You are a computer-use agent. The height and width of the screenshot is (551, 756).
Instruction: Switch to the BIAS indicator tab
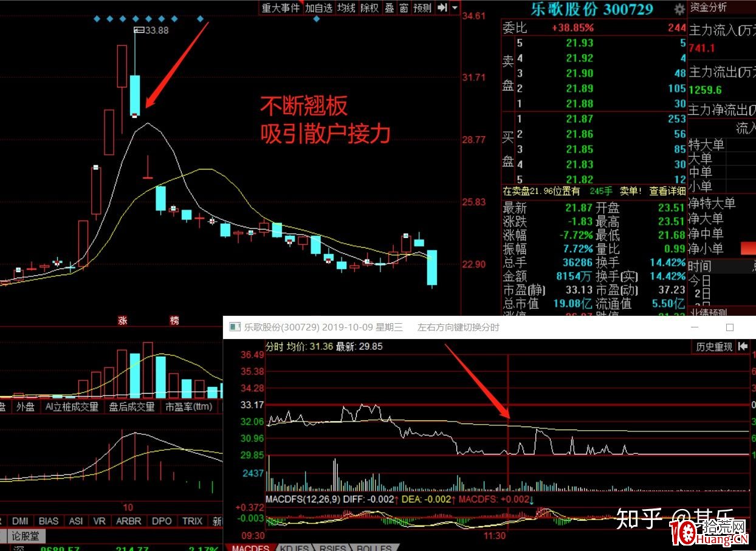click(x=49, y=521)
